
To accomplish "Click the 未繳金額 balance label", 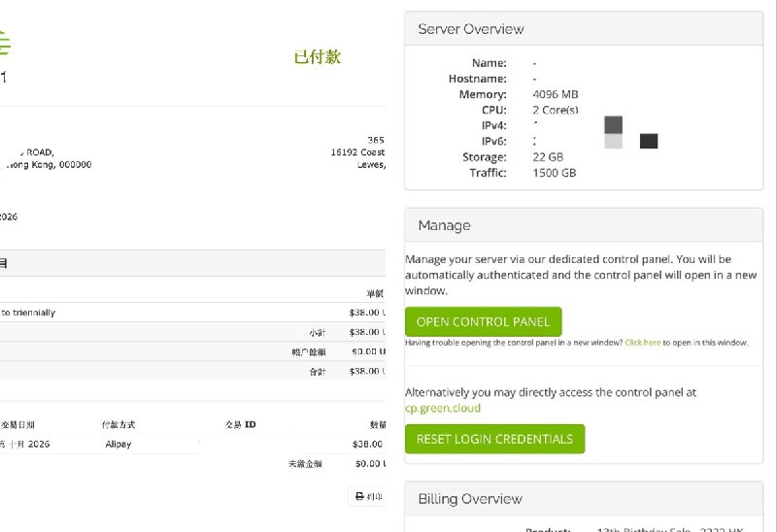I will coord(305,464).
